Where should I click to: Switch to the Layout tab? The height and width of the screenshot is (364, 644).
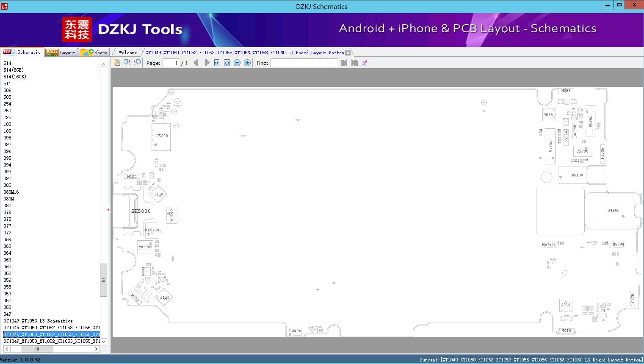click(x=61, y=52)
